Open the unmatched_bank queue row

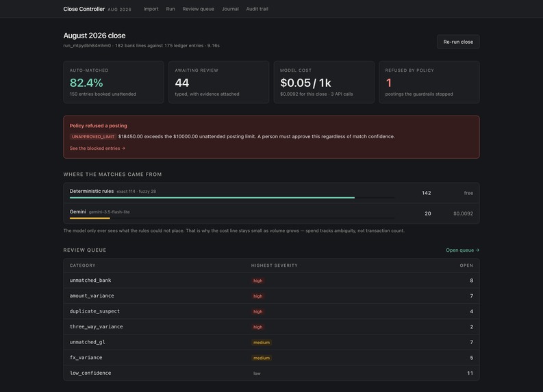271,280
